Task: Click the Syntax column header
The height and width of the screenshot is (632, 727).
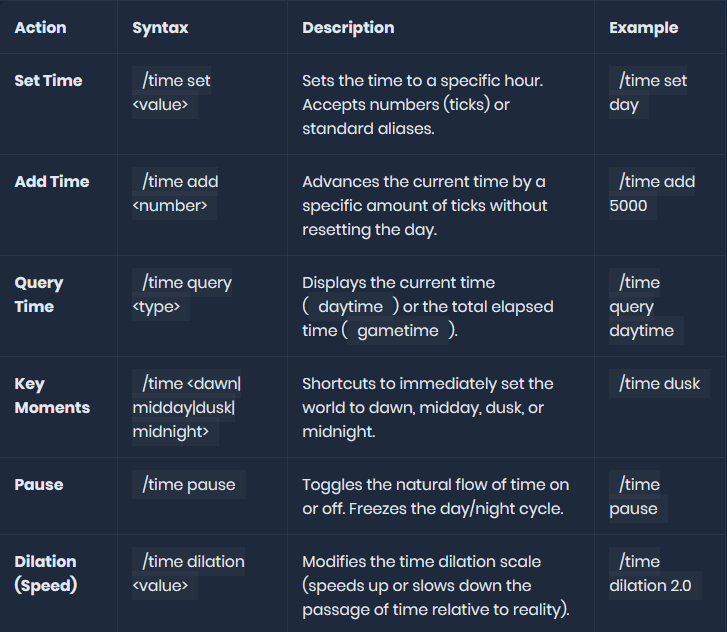Action: pos(159,28)
